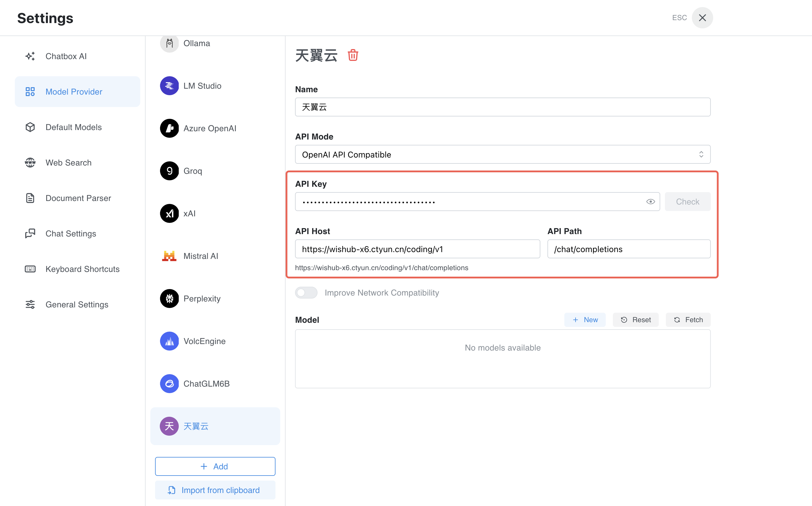Delete the 天翼云 provider via trash icon
Screen dimensions: 812x506
pos(353,55)
